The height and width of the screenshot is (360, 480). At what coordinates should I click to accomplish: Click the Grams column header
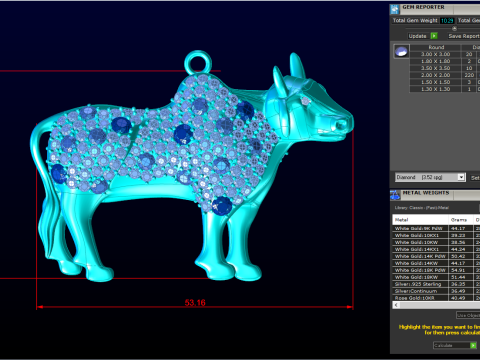click(461, 220)
